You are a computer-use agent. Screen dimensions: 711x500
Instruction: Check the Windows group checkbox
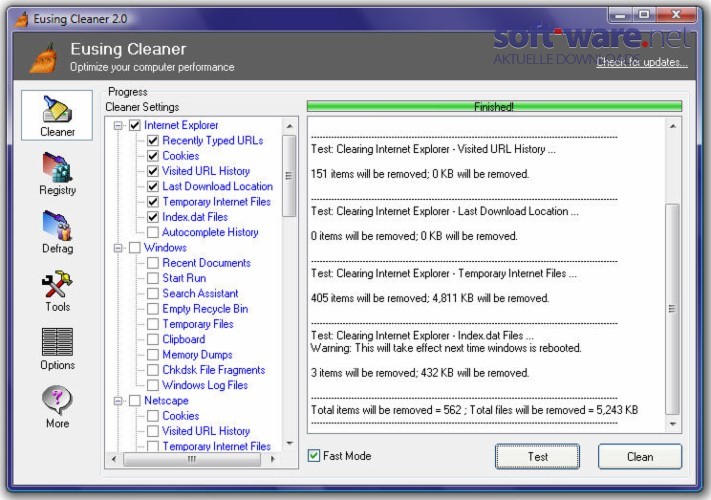[135, 248]
